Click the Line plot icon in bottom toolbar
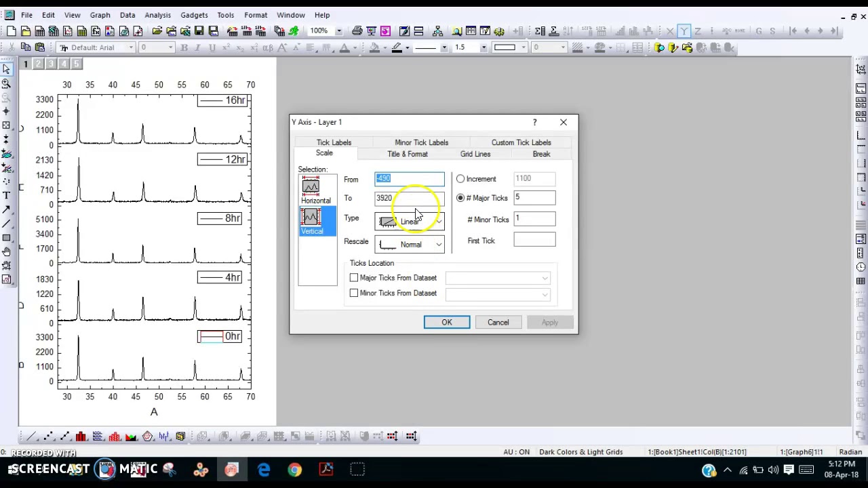Screen dimensions: 868x488 click(31, 436)
